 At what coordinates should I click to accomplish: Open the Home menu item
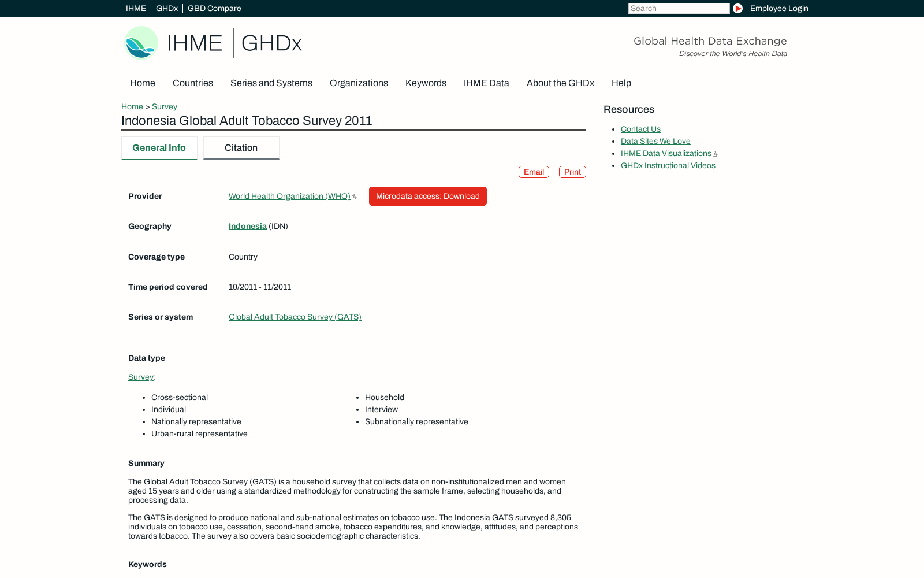tap(143, 83)
